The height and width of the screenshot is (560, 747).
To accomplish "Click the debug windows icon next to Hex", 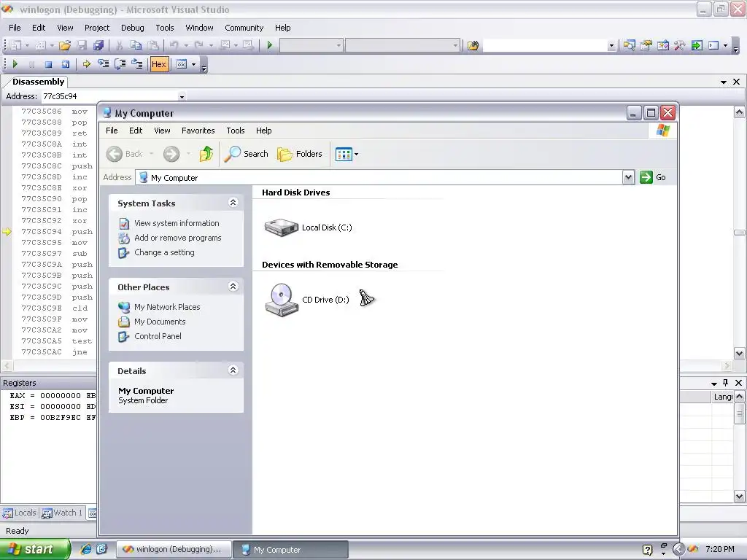I will pos(182,64).
